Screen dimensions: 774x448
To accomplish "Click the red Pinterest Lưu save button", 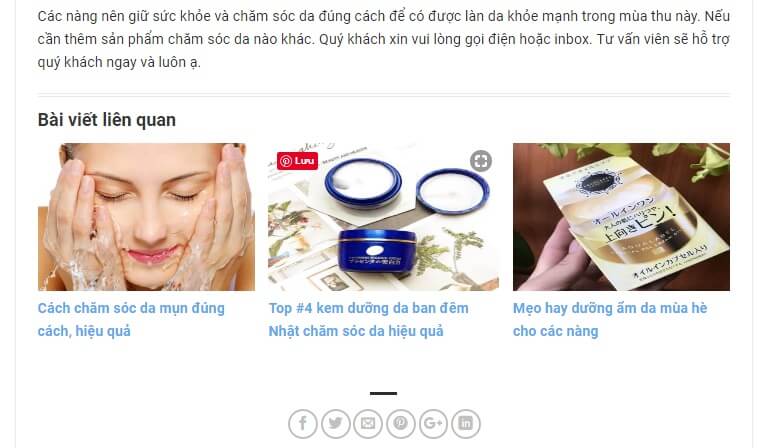I will click(297, 161).
